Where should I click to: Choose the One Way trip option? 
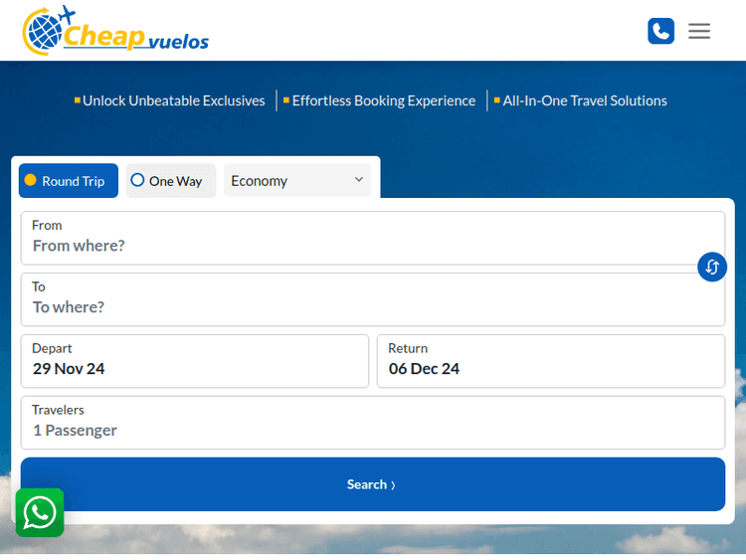click(x=170, y=181)
